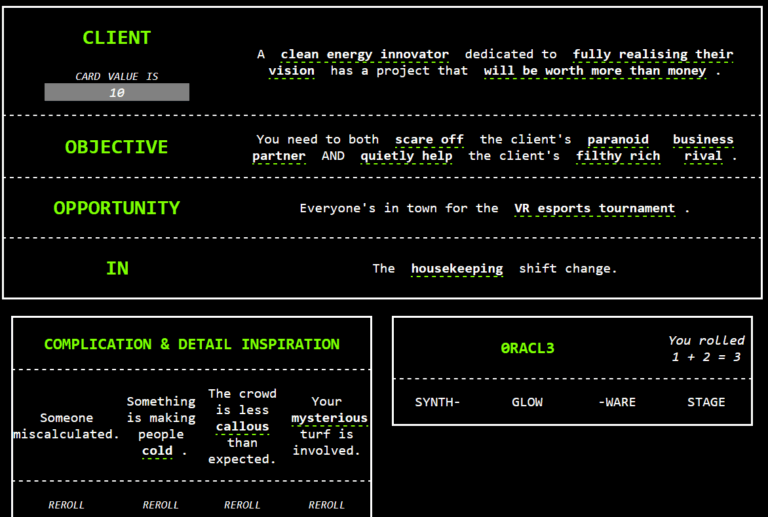This screenshot has width=768, height=517.
Task: Click the card value input field
Action: [116, 92]
